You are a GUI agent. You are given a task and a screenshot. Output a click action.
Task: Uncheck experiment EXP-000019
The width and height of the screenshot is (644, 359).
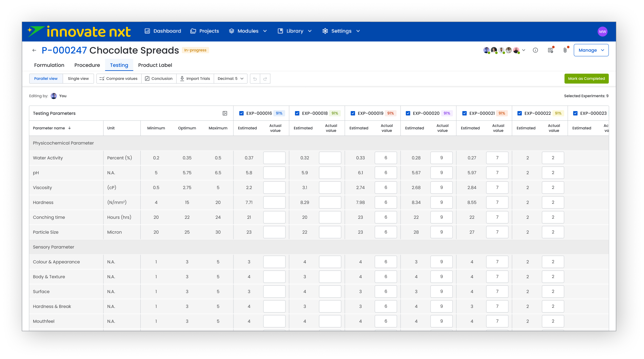click(353, 113)
